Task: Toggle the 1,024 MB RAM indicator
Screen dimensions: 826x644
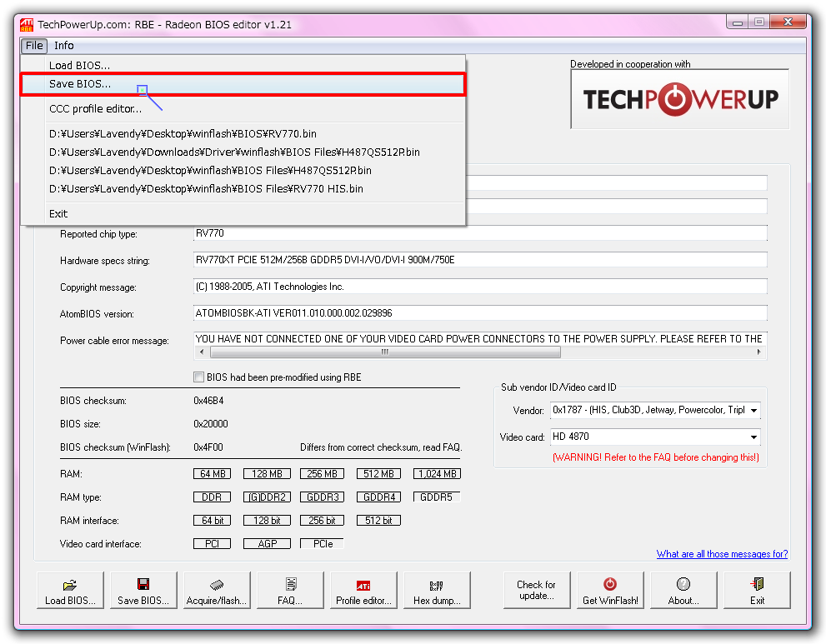Action: coord(438,474)
